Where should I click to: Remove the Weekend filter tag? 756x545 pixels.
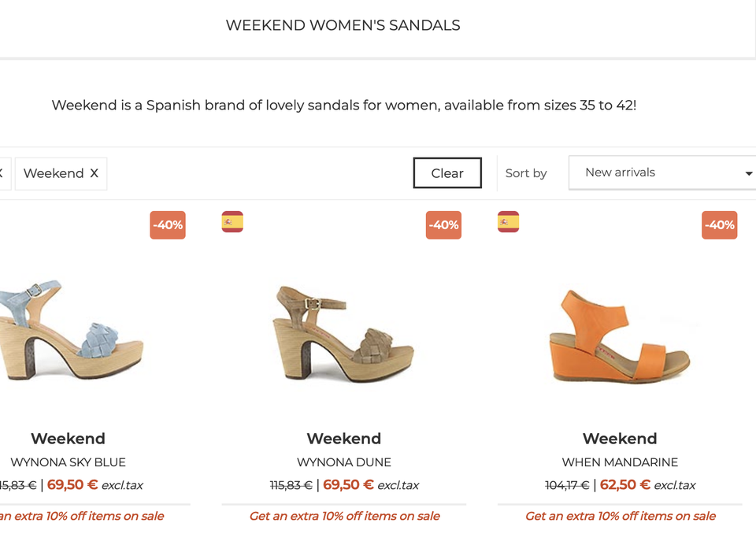coord(94,173)
